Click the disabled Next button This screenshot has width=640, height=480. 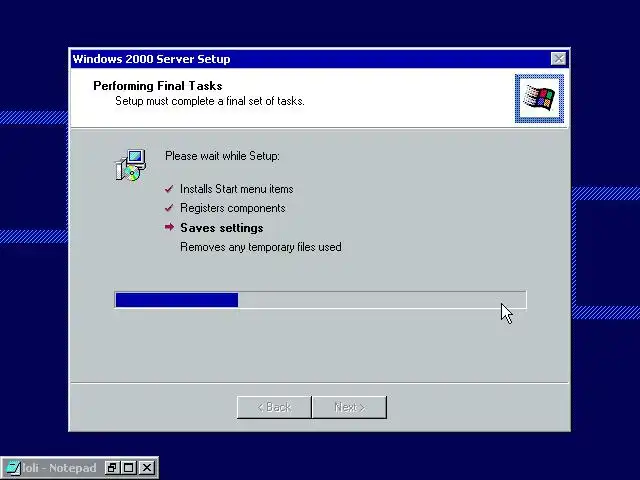(x=349, y=407)
